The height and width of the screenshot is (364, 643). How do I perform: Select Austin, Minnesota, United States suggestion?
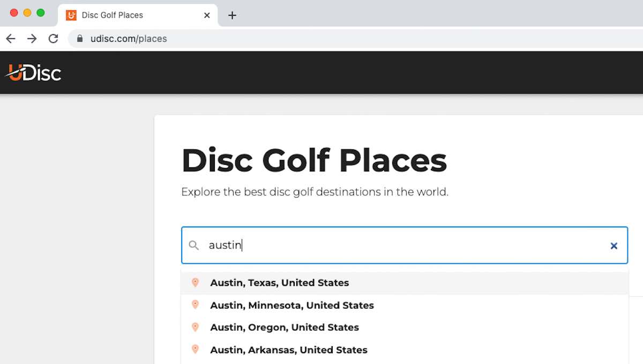[x=405, y=305]
